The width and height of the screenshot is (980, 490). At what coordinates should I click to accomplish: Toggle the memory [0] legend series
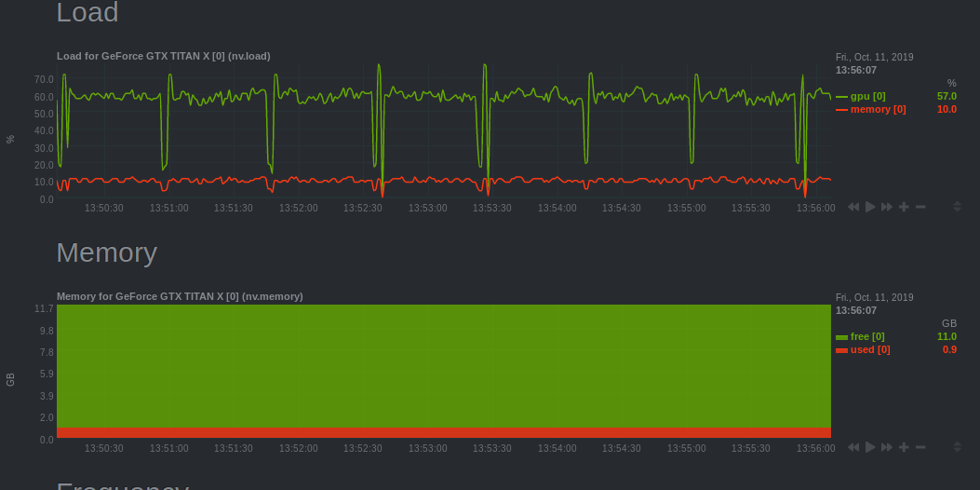pos(878,109)
